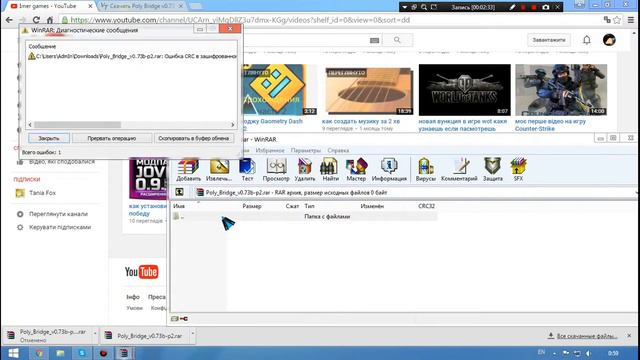The image size is (640, 360).
Task: Open the Параметры menu in WinRAR
Action: (306, 150)
